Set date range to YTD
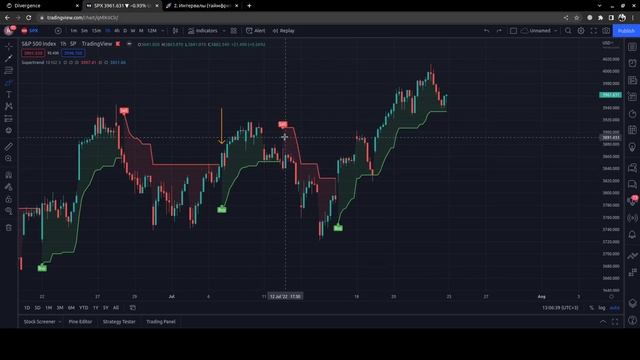Viewport: 640px width, 360px height. tap(84, 308)
